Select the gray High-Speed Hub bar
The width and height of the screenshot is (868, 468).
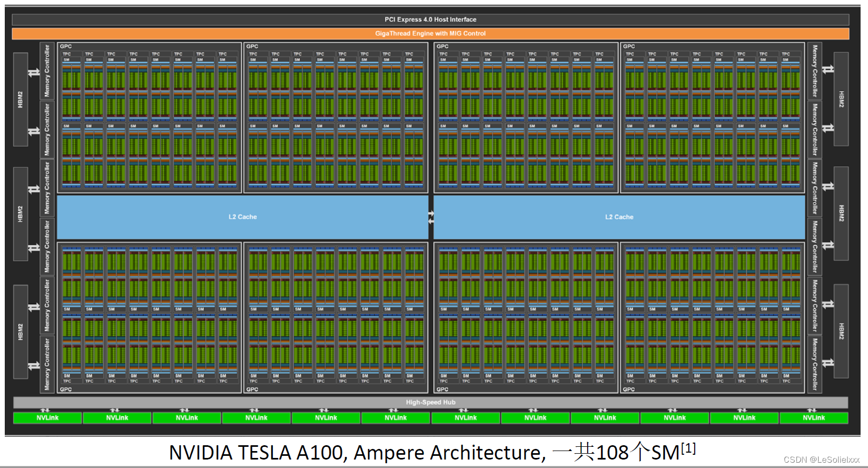pyautogui.click(x=430, y=402)
